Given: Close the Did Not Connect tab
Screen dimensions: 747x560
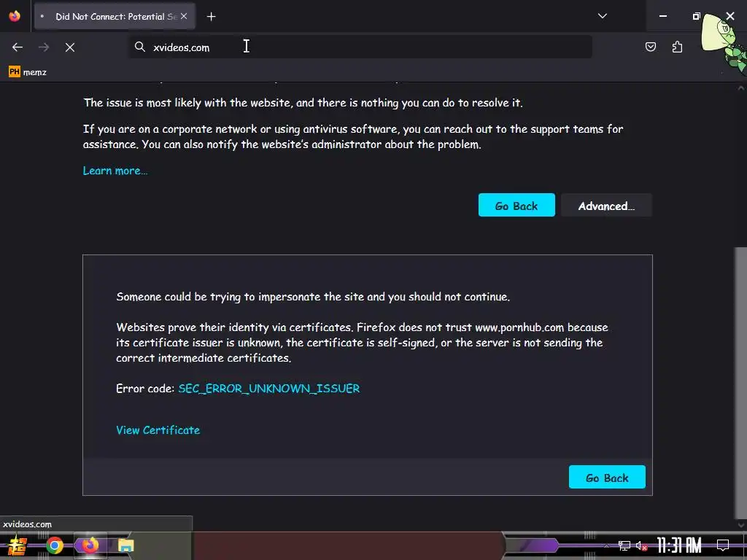Looking at the screenshot, I should 184,16.
